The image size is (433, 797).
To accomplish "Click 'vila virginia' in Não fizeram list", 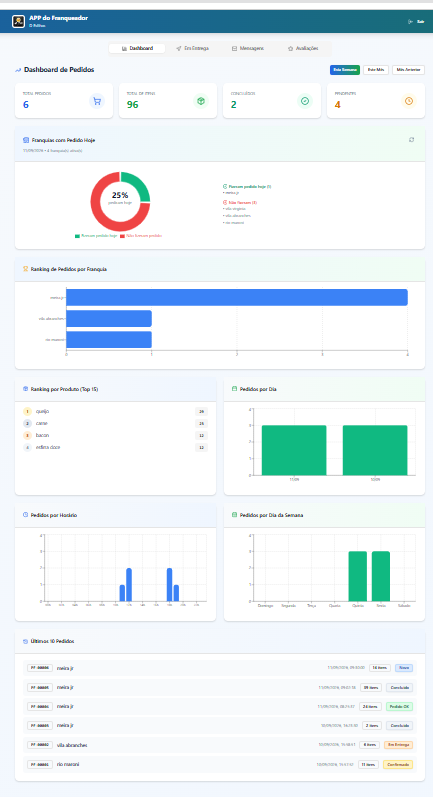I will click(237, 208).
